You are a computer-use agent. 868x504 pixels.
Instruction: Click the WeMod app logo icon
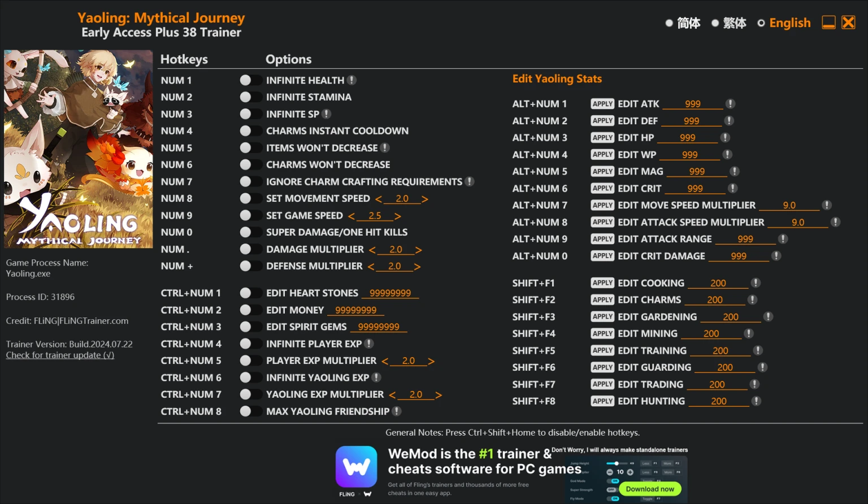tap(356, 467)
